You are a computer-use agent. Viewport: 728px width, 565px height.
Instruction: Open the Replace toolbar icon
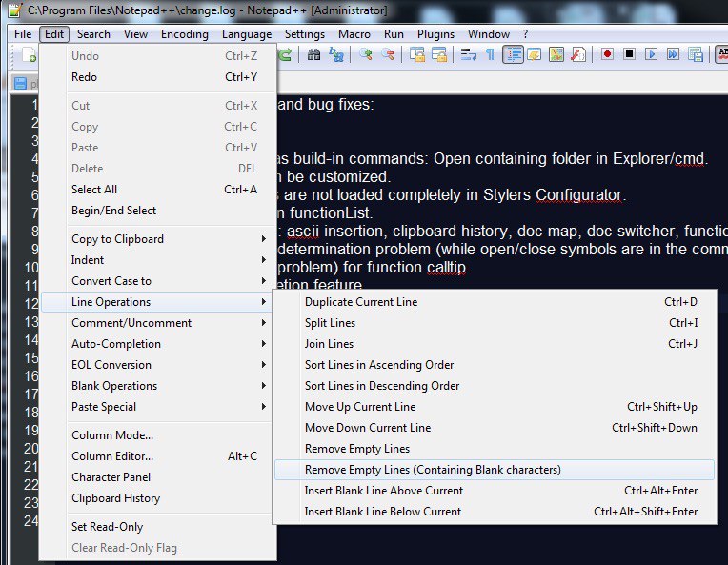pos(336,54)
